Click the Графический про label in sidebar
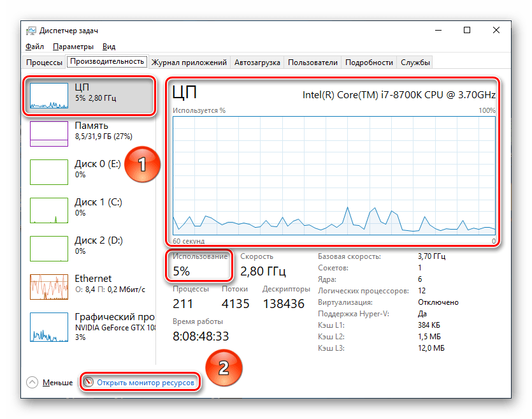This screenshot has height=419, width=532. click(115, 317)
